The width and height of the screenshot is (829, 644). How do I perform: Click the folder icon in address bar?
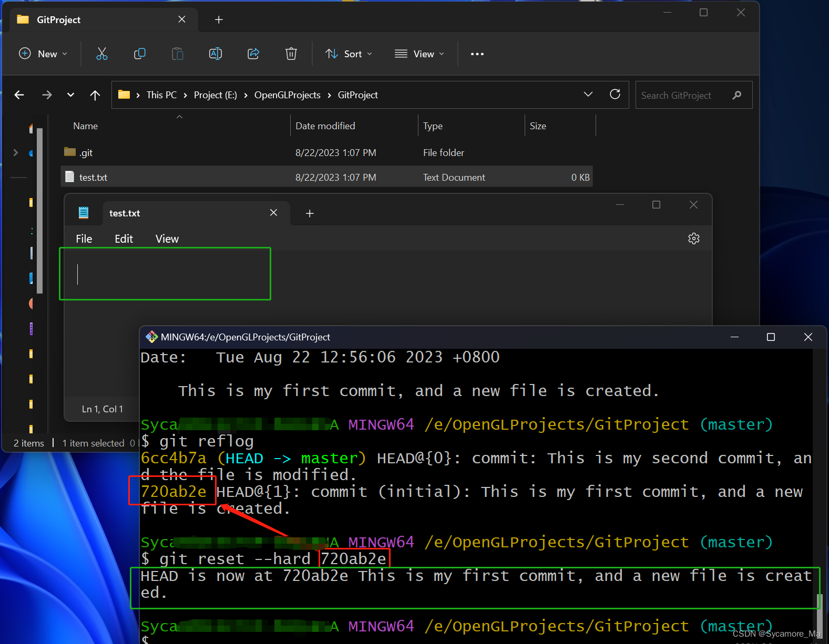(124, 95)
